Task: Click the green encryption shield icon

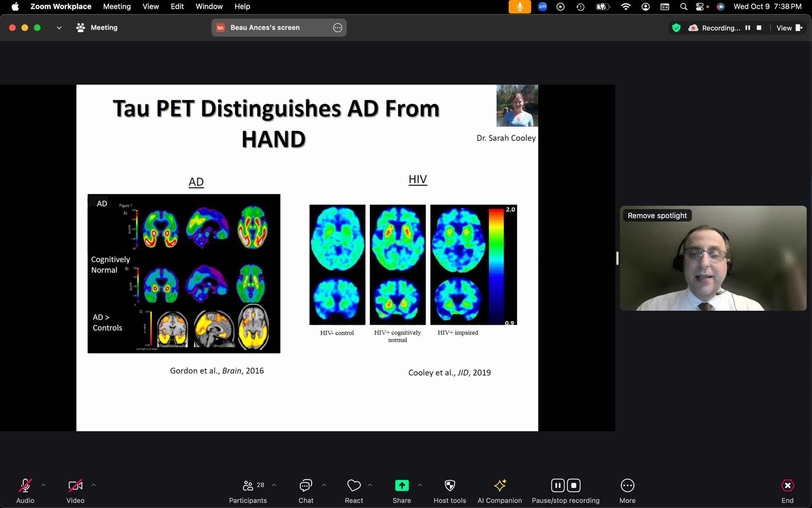Action: (x=676, y=28)
